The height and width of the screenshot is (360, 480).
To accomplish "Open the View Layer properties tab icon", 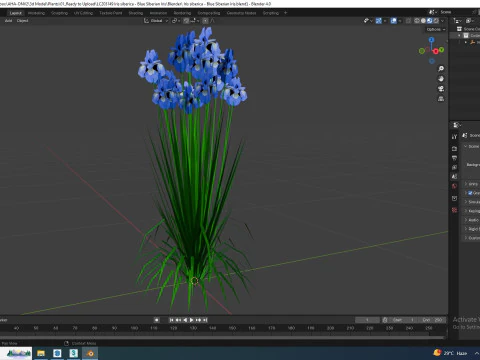I will 454,167.
